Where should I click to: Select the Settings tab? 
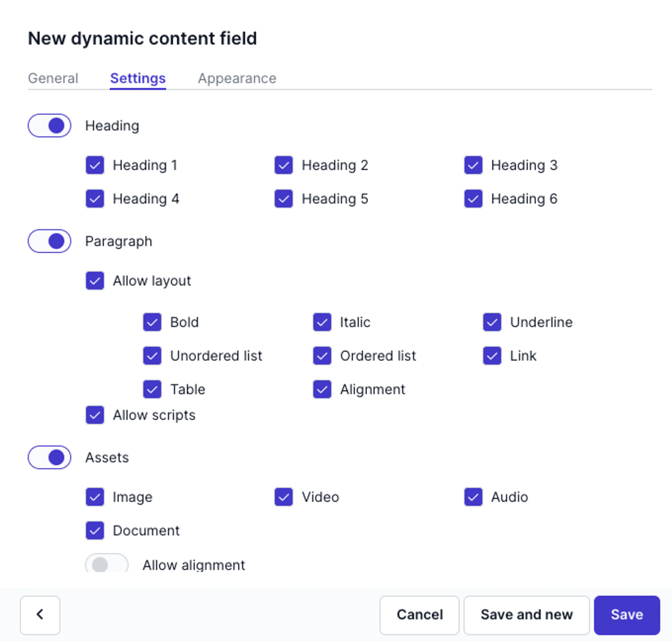tap(137, 78)
